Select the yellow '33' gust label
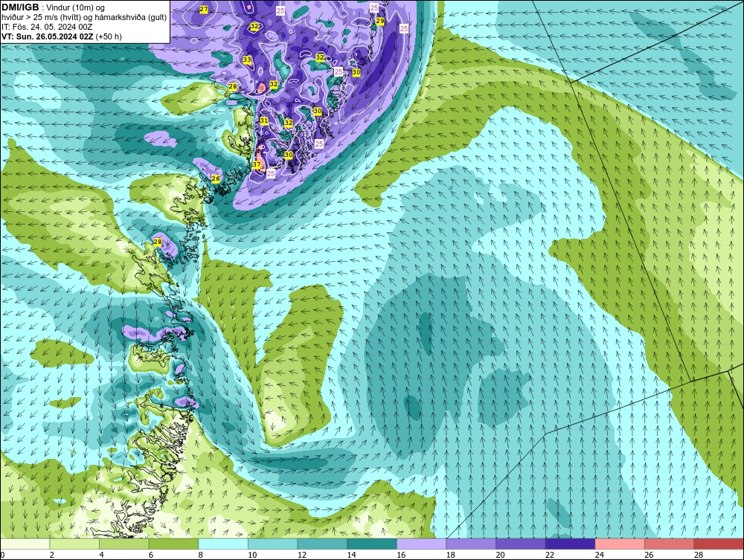Image resolution: width=744 pixels, height=560 pixels. 247,59
